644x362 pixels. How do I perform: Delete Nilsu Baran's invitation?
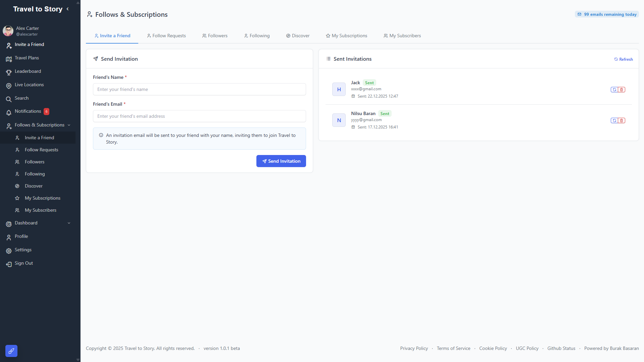[x=622, y=120]
